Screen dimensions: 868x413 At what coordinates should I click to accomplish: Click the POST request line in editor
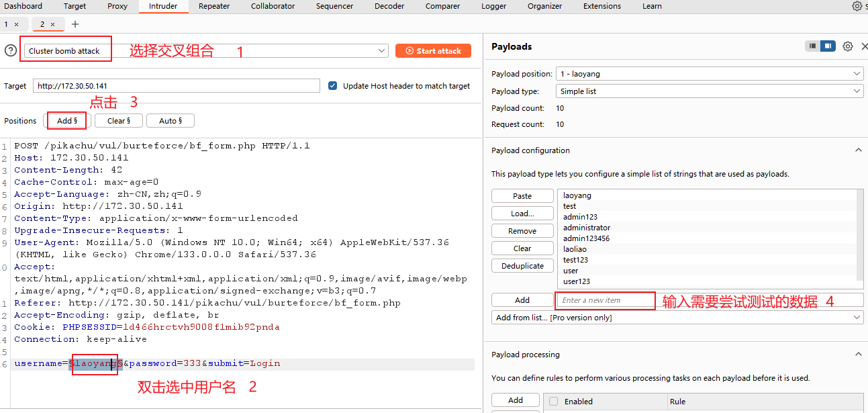click(x=162, y=146)
